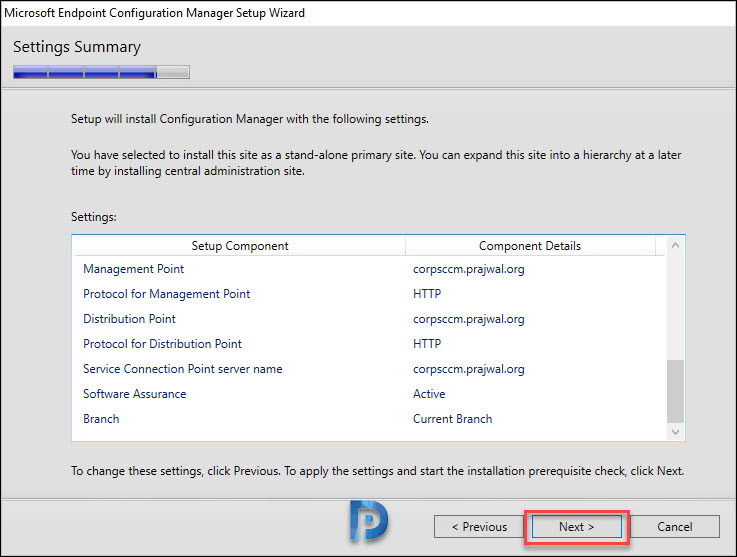The height and width of the screenshot is (557, 737).
Task: Click the settings list scrollbar thumb
Action: point(675,392)
